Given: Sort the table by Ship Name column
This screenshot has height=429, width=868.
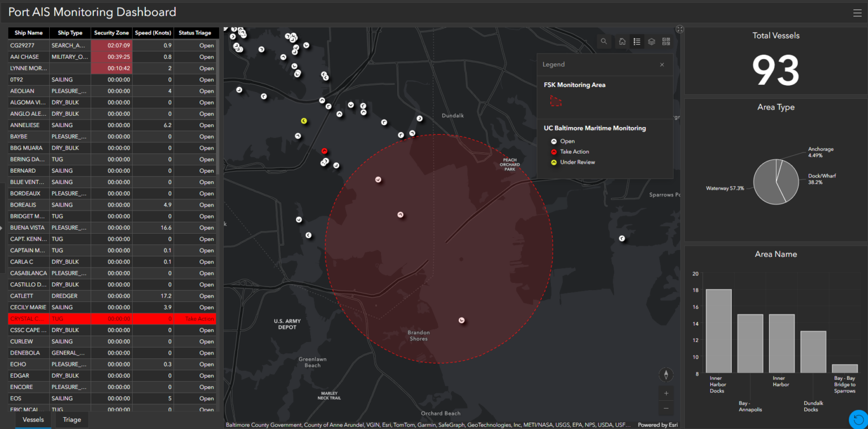Looking at the screenshot, I should tap(28, 33).
